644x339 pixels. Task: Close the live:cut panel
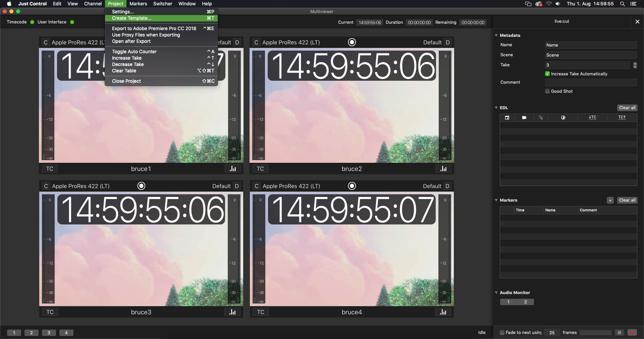pyautogui.click(x=637, y=21)
